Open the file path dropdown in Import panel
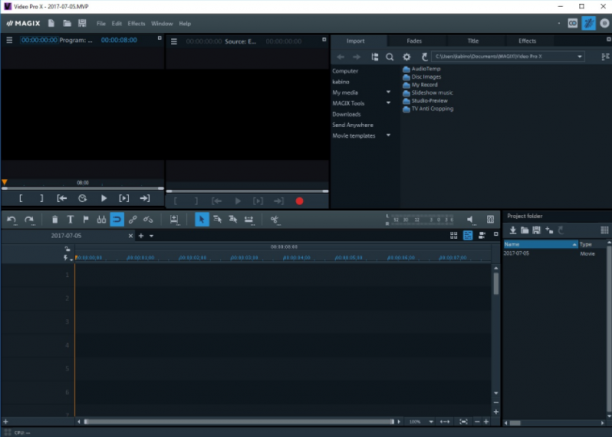612x437 pixels. pos(580,57)
